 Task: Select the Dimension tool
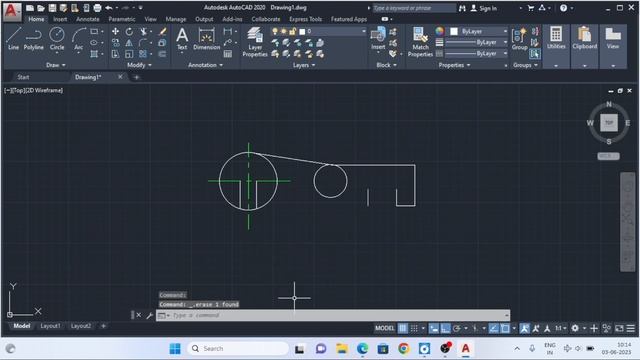[207, 39]
